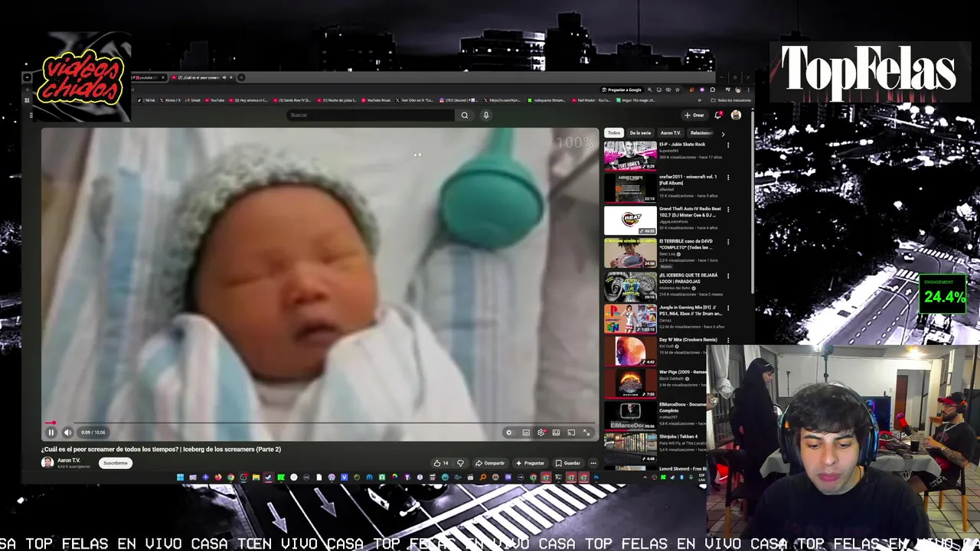The height and width of the screenshot is (551, 980).
Task: Subscribe with the Suscribirme button
Action: point(116,463)
